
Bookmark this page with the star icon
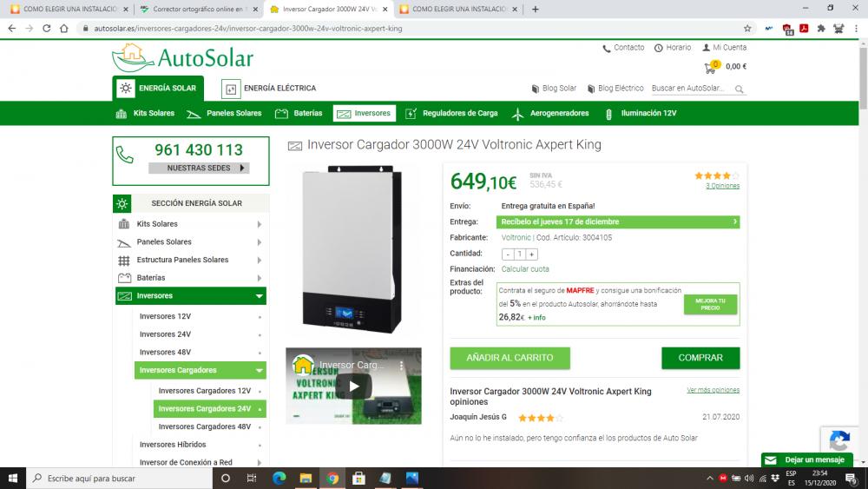click(747, 29)
